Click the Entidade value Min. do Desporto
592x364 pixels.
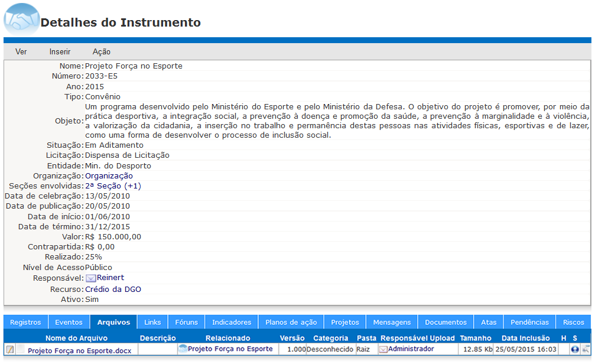click(118, 166)
